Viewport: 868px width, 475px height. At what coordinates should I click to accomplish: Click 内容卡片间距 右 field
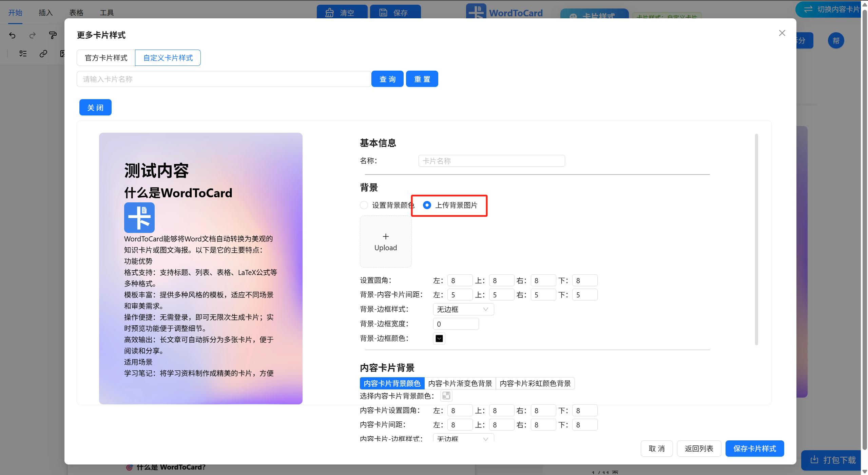click(x=543, y=425)
